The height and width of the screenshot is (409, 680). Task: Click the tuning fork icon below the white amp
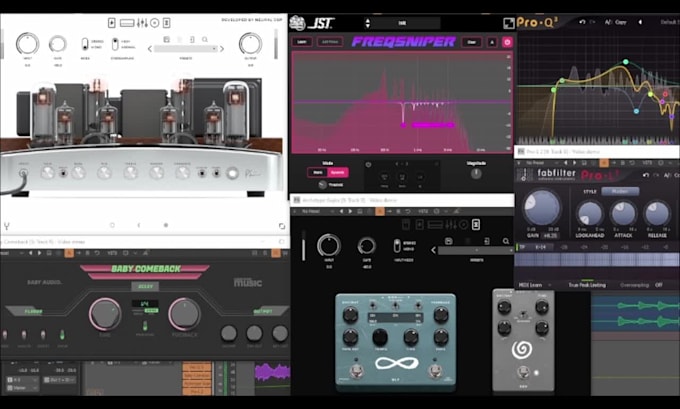point(7,226)
